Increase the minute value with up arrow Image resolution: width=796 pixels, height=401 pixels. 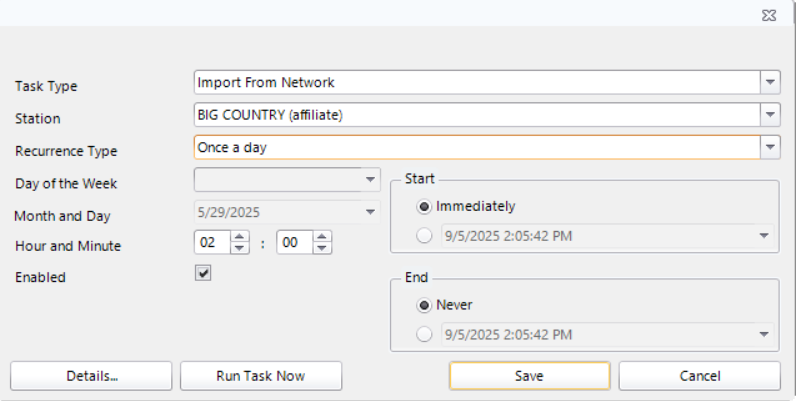323,237
